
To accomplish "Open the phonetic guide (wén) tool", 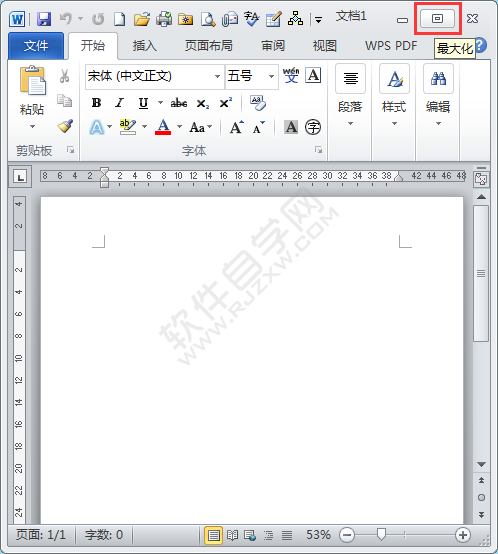I will pos(291,76).
